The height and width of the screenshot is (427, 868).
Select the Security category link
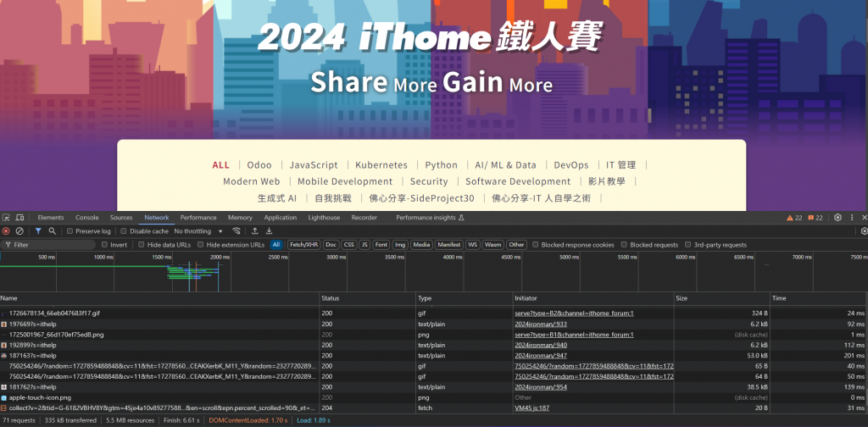pos(429,181)
